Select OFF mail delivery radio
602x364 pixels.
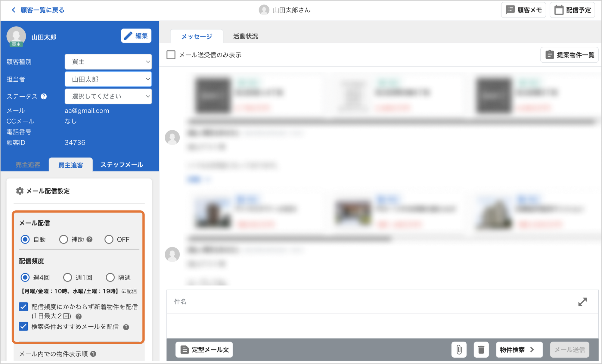pyautogui.click(x=109, y=239)
